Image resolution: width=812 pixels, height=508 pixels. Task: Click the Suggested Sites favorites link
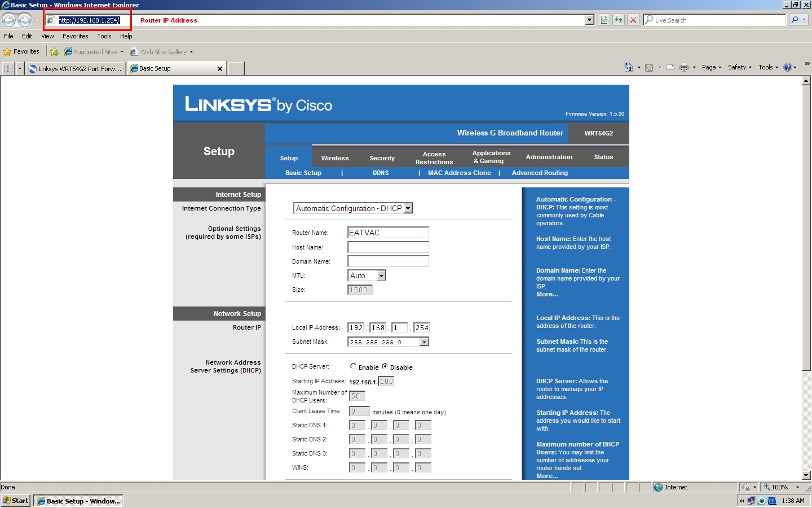pyautogui.click(x=94, y=52)
